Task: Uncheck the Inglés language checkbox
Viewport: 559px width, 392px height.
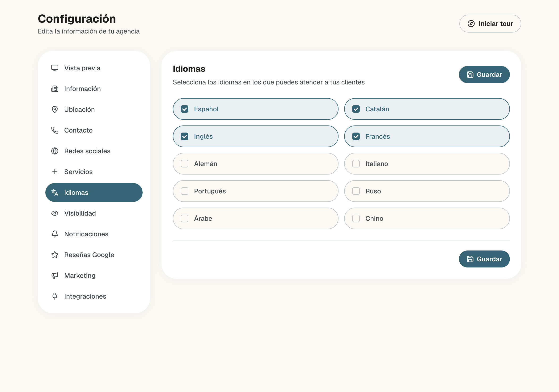Action: tap(185, 136)
